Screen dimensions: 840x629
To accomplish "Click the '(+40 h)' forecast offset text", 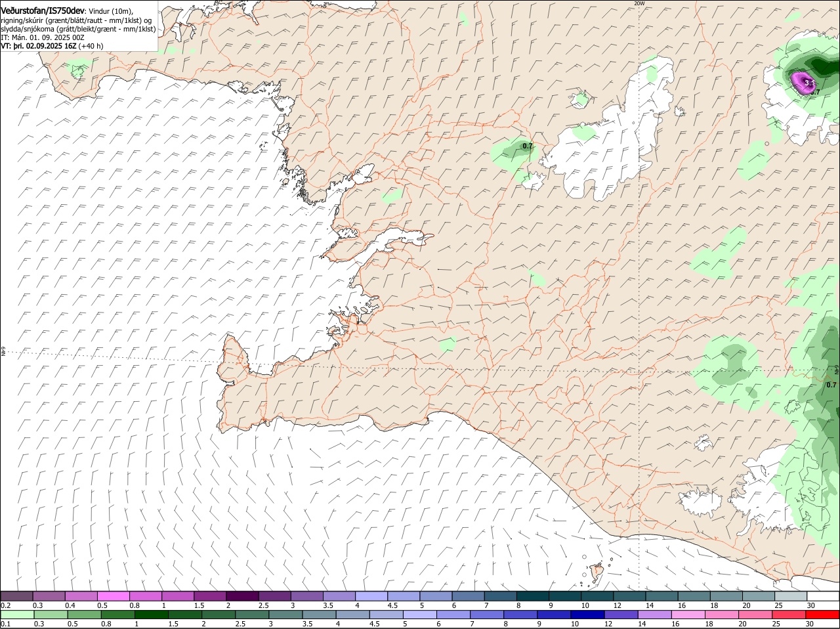I will click(x=91, y=46).
